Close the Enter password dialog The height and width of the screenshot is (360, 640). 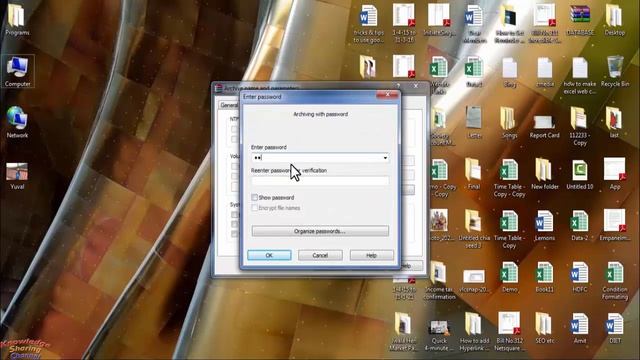pyautogui.click(x=387, y=95)
